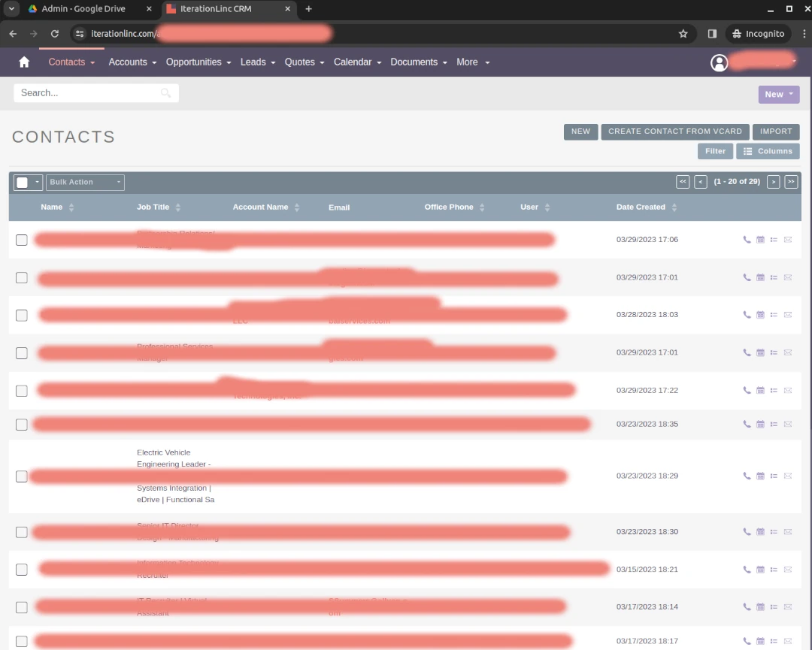Go to the next contacts page
812x650 pixels.
[773, 182]
